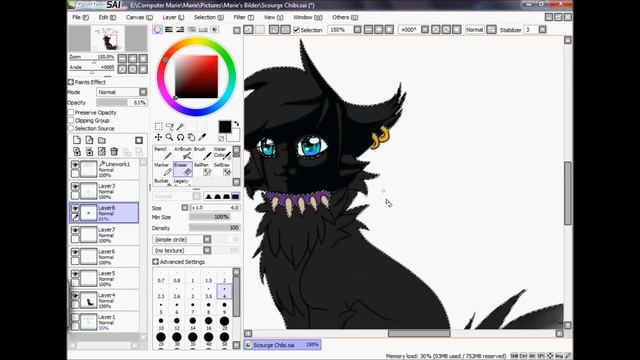Viewport: 640px width, 360px height.
Task: Choose the AirBrush tool
Action: 182,153
